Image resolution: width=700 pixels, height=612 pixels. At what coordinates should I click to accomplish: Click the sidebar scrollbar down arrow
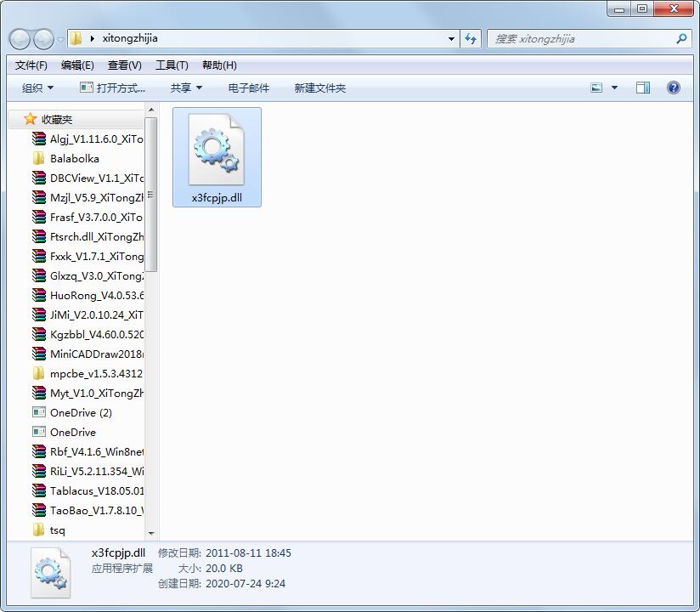[151, 535]
